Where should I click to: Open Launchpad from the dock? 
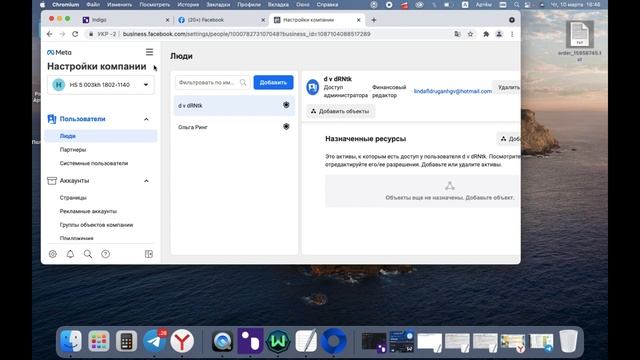tap(98, 341)
